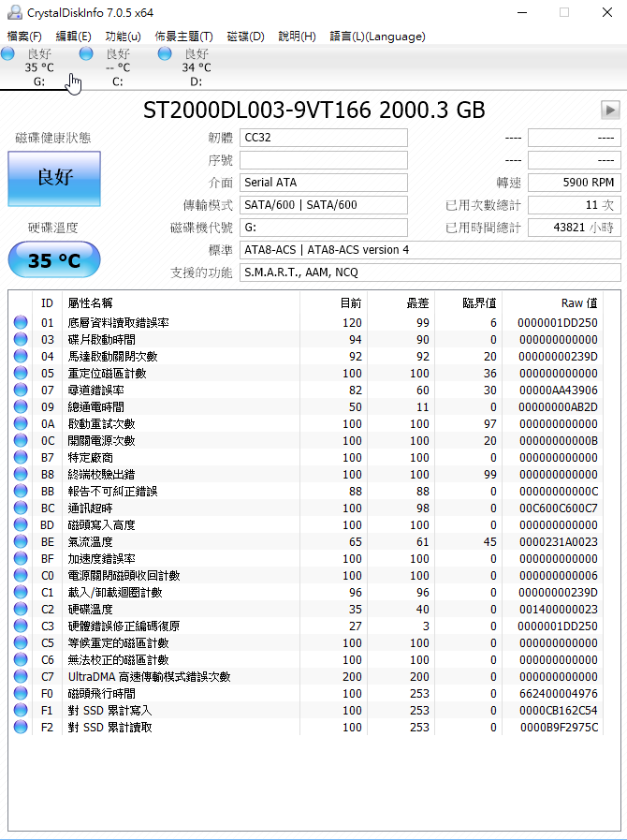Click the 35 °C temperature button
This screenshot has width=627, height=840.
[x=54, y=260]
